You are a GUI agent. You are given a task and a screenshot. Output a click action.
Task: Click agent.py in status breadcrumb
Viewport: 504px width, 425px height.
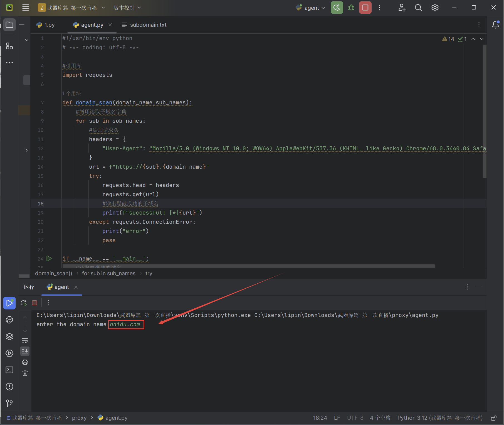coord(113,418)
